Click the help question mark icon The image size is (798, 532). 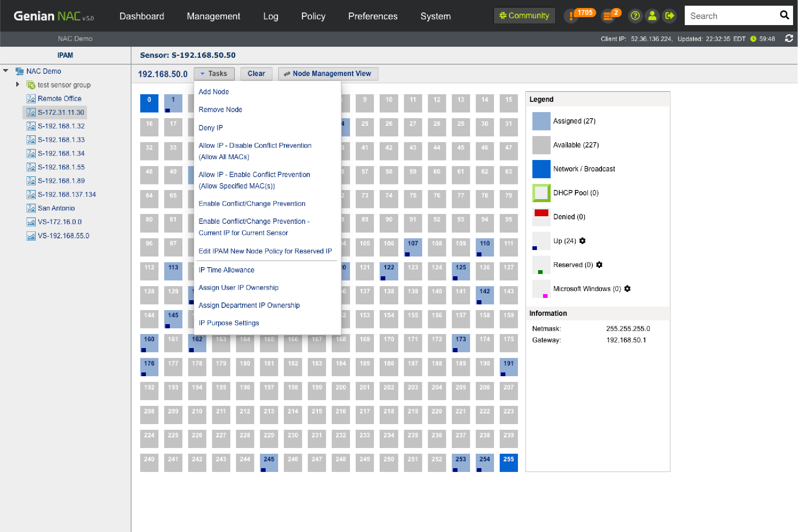coord(635,16)
